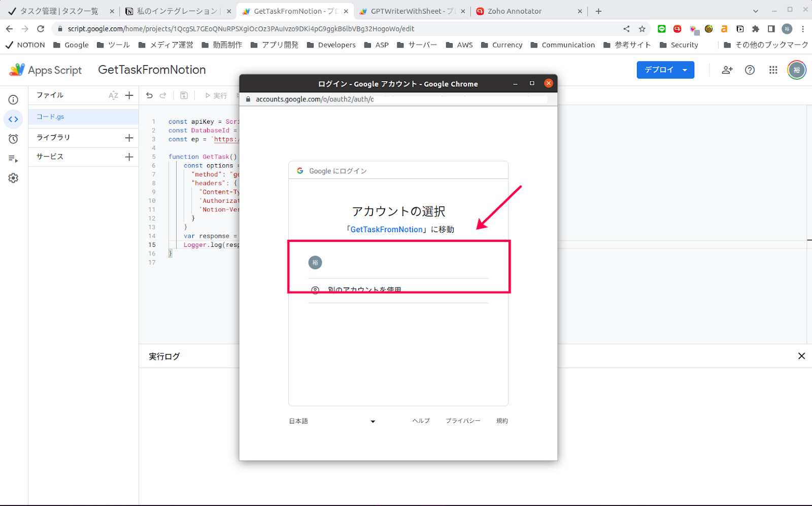
Task: Open the Overview info icon in left sidebar
Action: (13, 100)
